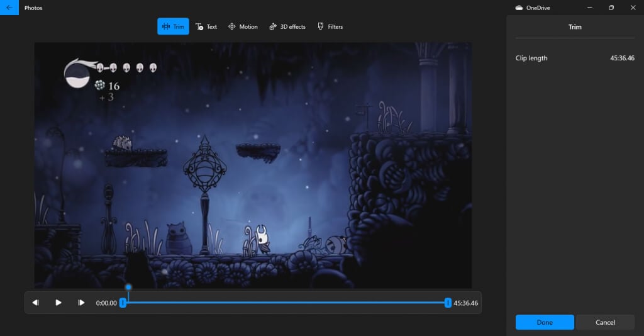Minimize the Photos window
The width and height of the screenshot is (644, 336).
(x=590, y=8)
